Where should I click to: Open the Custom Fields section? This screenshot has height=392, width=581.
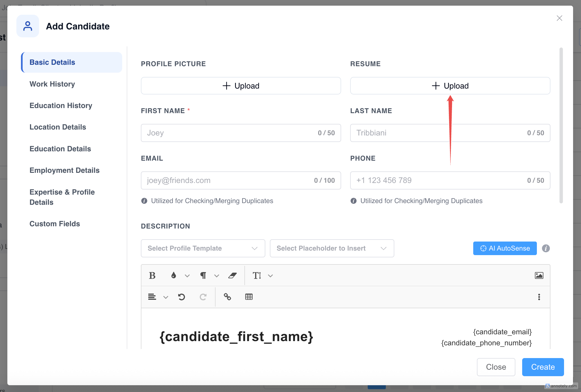pos(55,224)
